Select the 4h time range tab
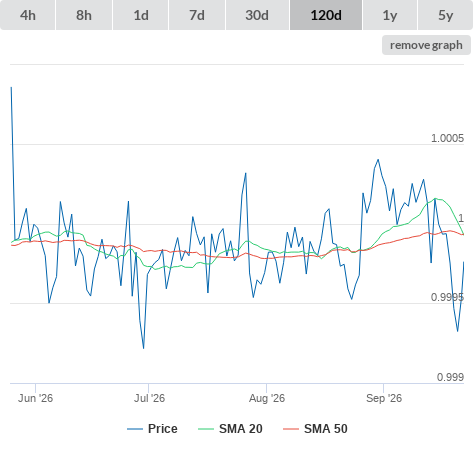Image resolution: width=474 pixels, height=455 pixels. point(28,15)
